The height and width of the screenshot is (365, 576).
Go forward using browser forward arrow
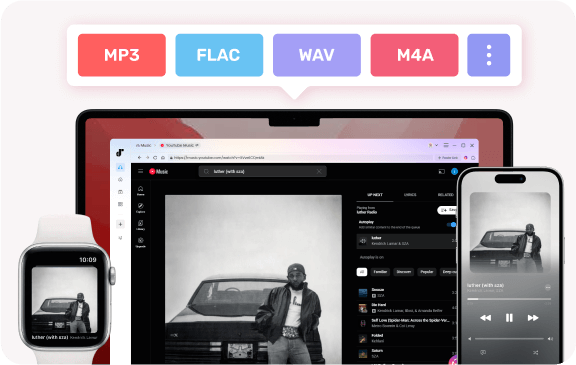click(147, 158)
